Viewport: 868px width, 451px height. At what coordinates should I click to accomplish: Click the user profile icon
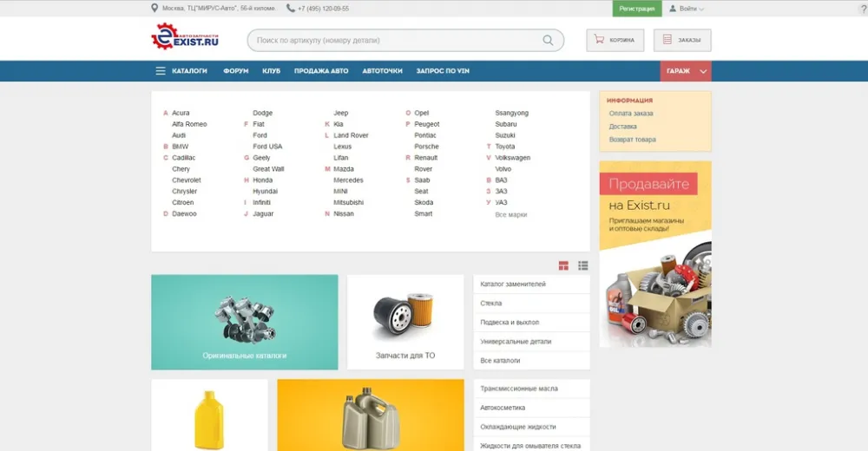click(x=673, y=9)
